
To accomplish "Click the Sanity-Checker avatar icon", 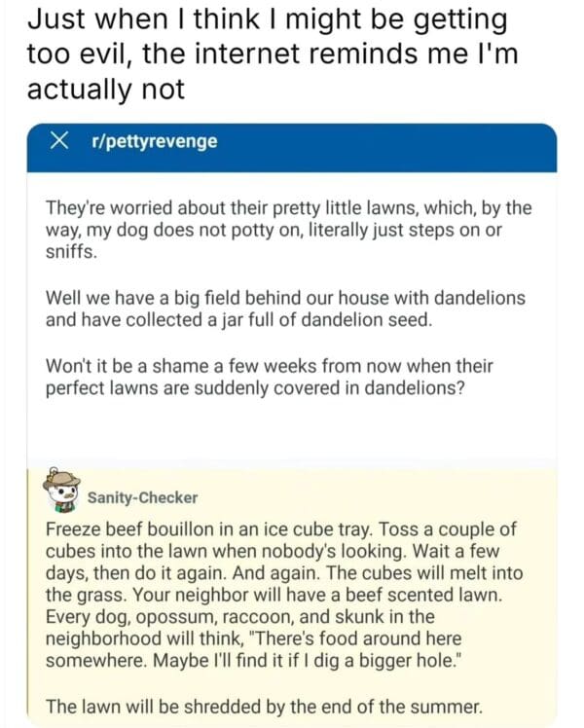I will pyautogui.click(x=62, y=489).
